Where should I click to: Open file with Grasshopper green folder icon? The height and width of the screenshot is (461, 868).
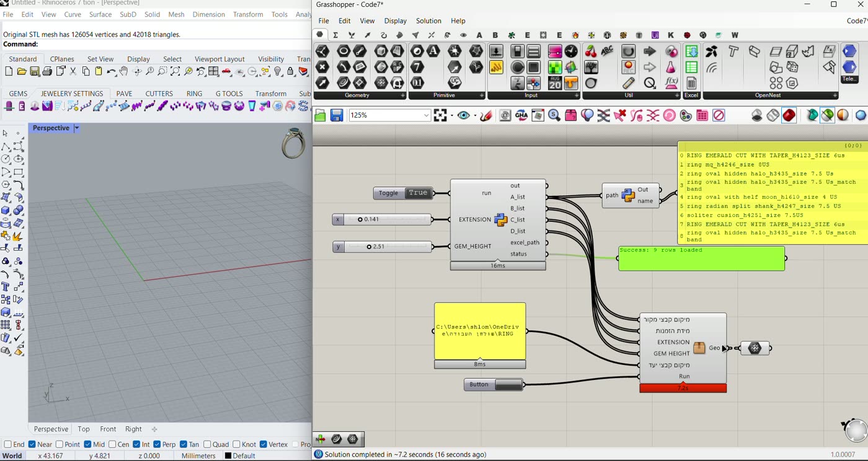tap(320, 115)
